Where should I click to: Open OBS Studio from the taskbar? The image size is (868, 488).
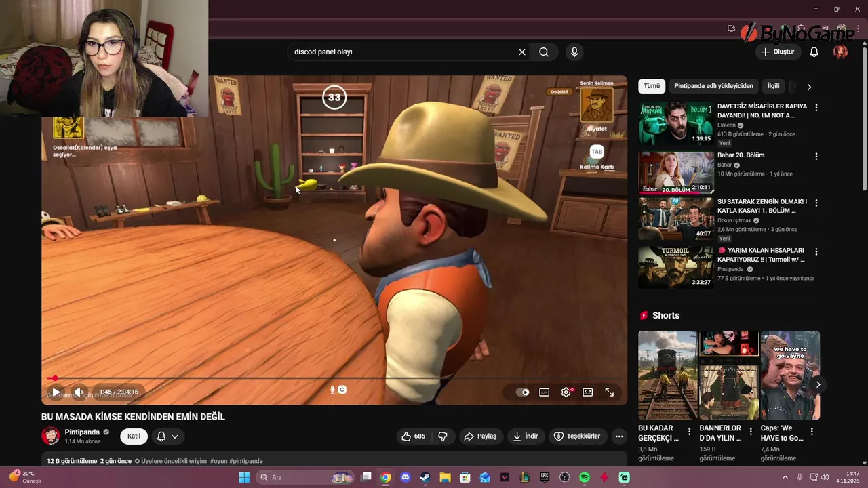pyautogui.click(x=565, y=477)
